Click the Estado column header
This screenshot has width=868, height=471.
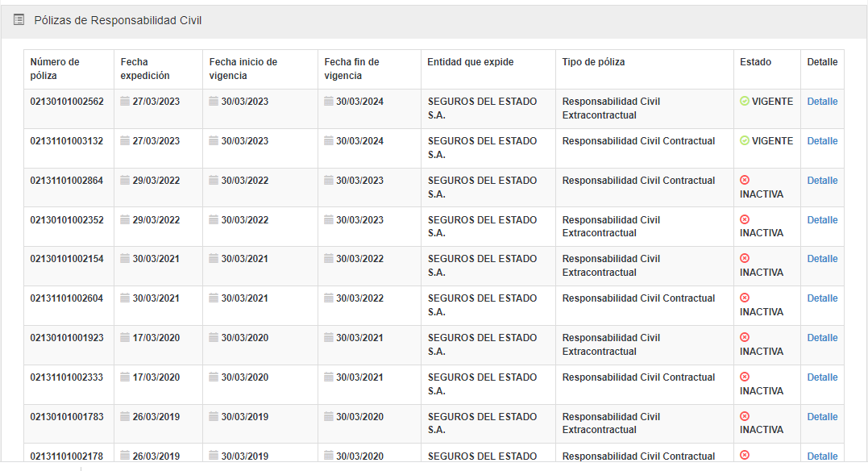click(x=755, y=62)
